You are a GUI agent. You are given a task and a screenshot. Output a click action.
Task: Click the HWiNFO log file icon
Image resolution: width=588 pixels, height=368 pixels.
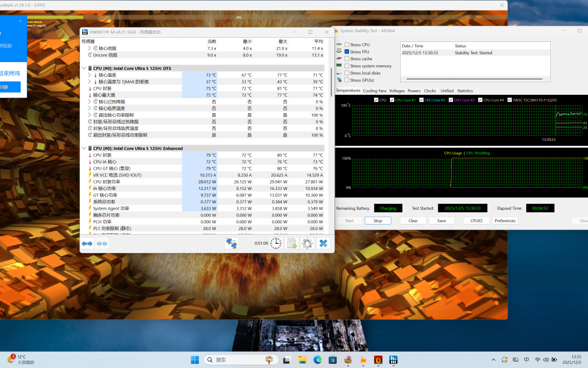click(292, 243)
